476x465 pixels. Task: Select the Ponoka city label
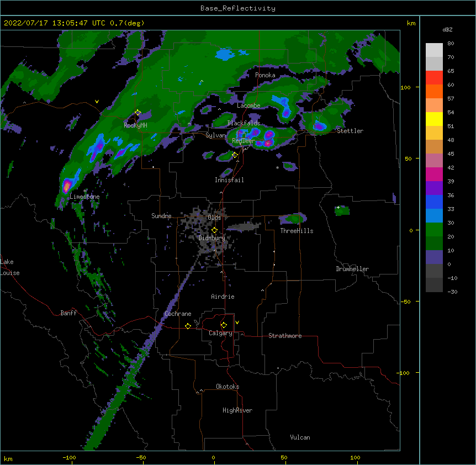(x=265, y=75)
